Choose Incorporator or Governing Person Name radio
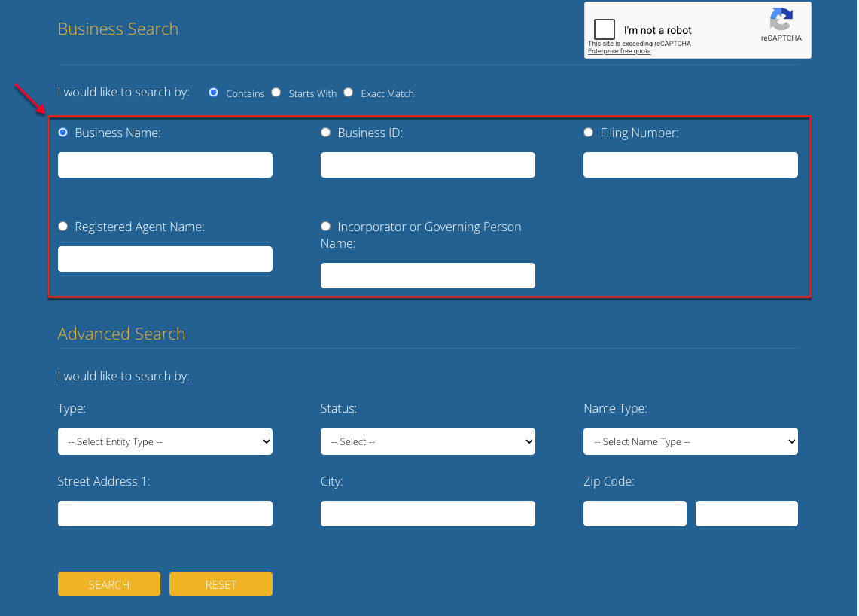Viewport: 859px width, 616px height. point(325,227)
